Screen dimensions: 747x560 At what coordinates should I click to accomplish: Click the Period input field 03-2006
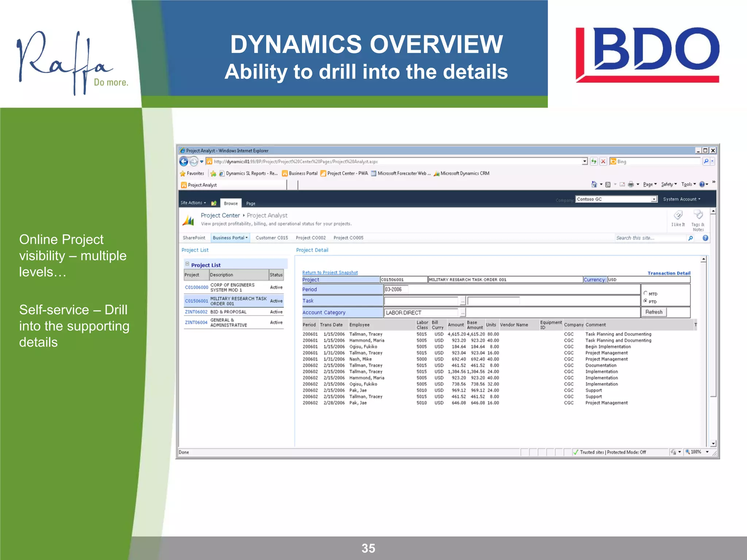coord(396,289)
